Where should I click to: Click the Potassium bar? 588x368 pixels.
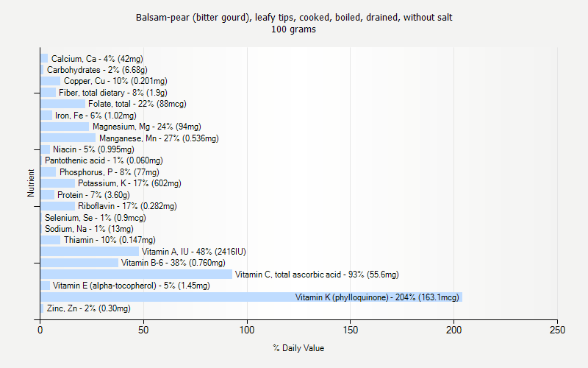coord(58,183)
